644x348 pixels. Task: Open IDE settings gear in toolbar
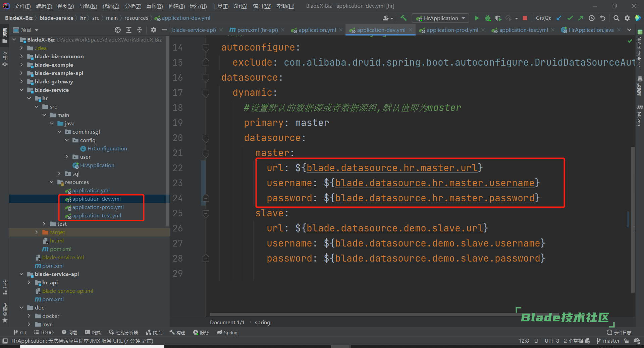click(x=627, y=18)
